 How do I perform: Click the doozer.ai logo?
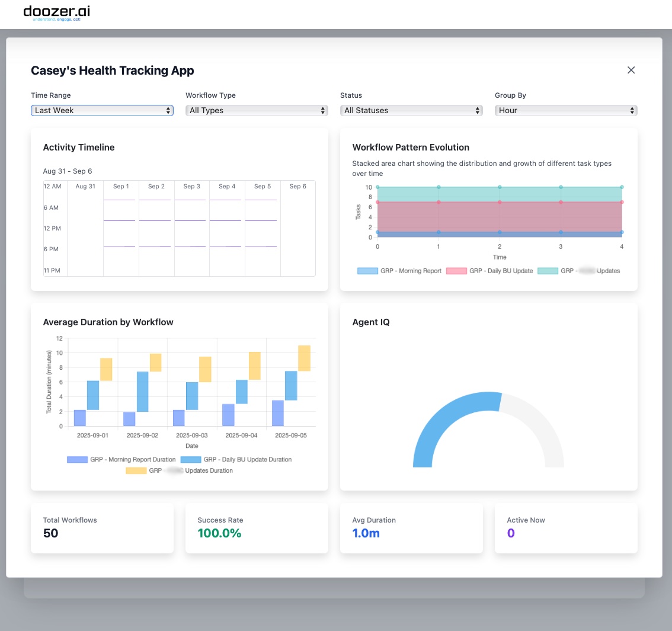coord(56,13)
